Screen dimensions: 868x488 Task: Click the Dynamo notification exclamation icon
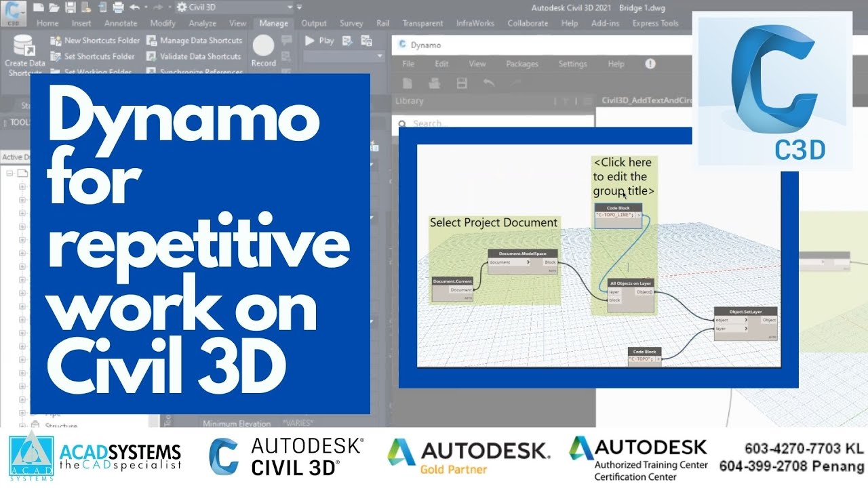[x=650, y=64]
